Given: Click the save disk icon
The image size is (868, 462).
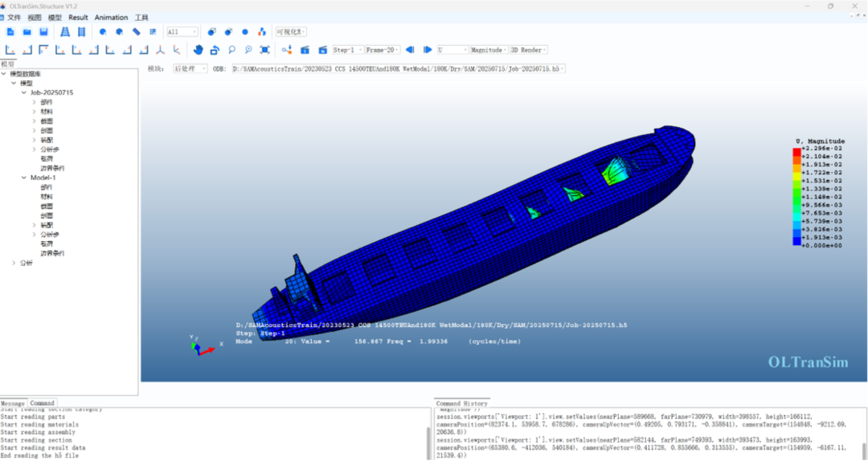Looking at the screenshot, I should point(43,32).
